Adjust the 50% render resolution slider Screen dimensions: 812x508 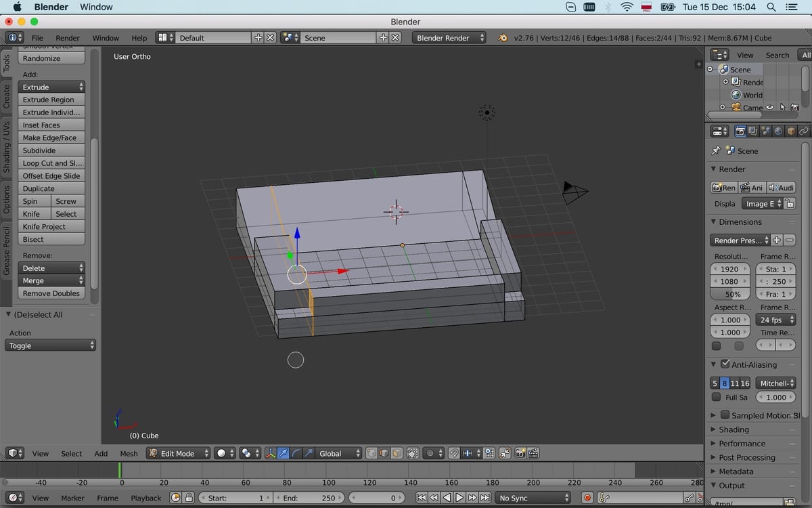coord(730,294)
